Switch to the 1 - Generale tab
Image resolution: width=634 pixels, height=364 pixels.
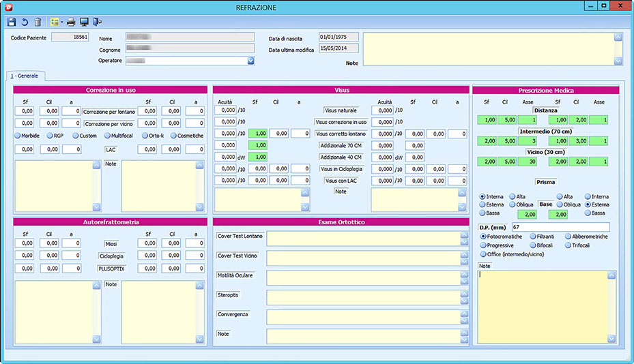point(24,74)
